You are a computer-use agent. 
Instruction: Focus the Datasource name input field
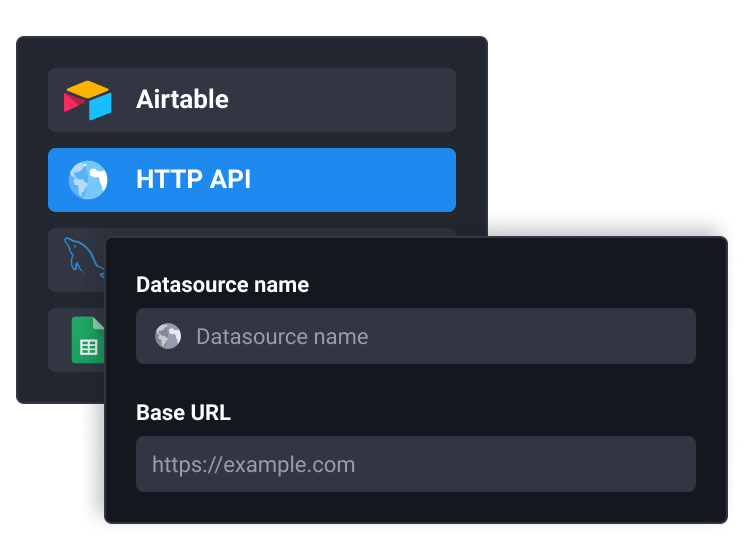point(416,336)
